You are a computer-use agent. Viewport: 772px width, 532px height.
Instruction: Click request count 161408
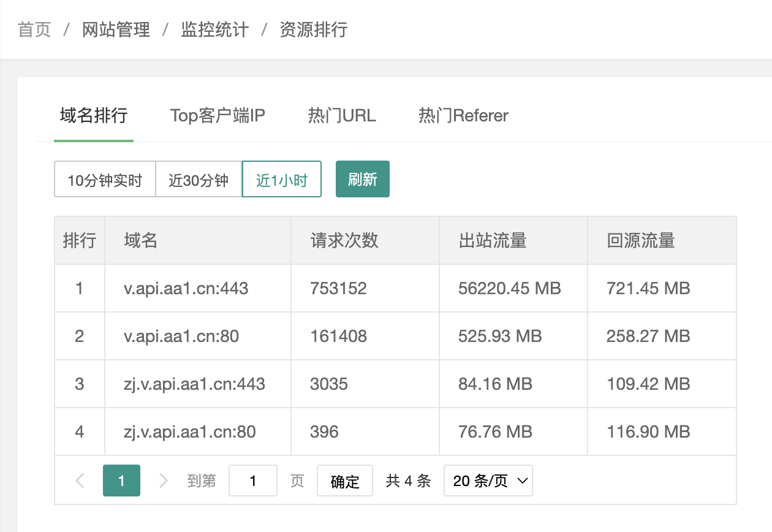[339, 336]
